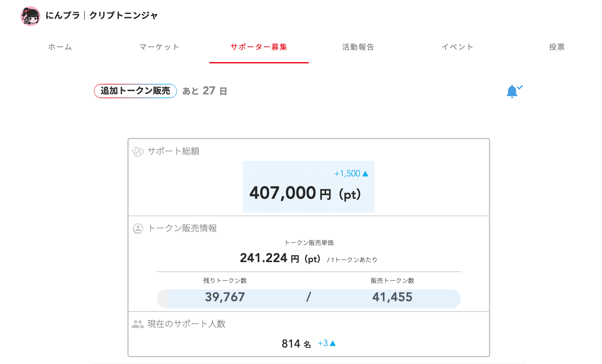Click the +1,500 increase triangle
The image size is (602, 364).
tap(365, 174)
